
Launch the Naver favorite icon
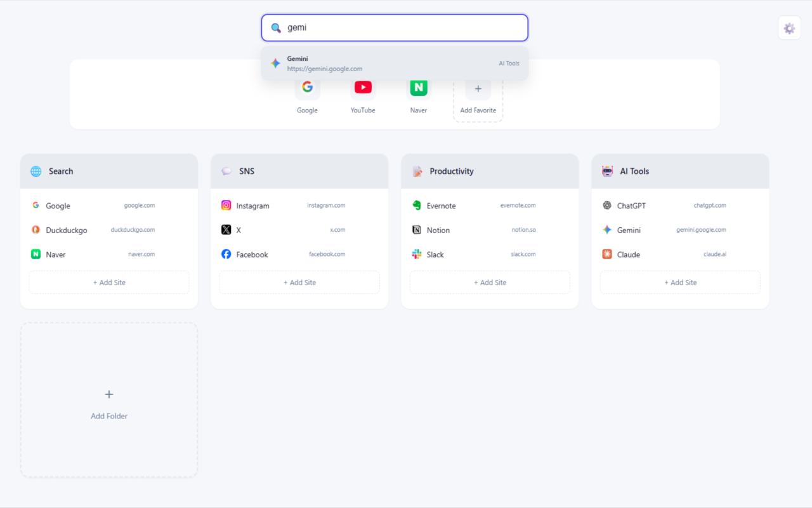click(419, 88)
